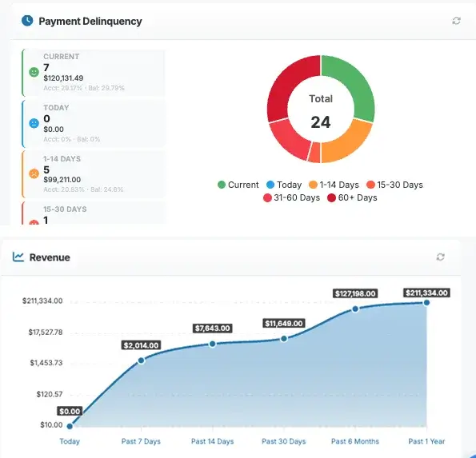Click the orange sad face in 1-14 Days card
476x458 pixels.
[x=34, y=173]
